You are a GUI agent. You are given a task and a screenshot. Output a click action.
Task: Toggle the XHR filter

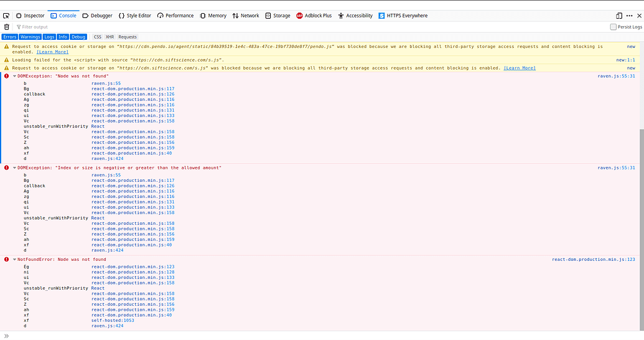point(110,37)
